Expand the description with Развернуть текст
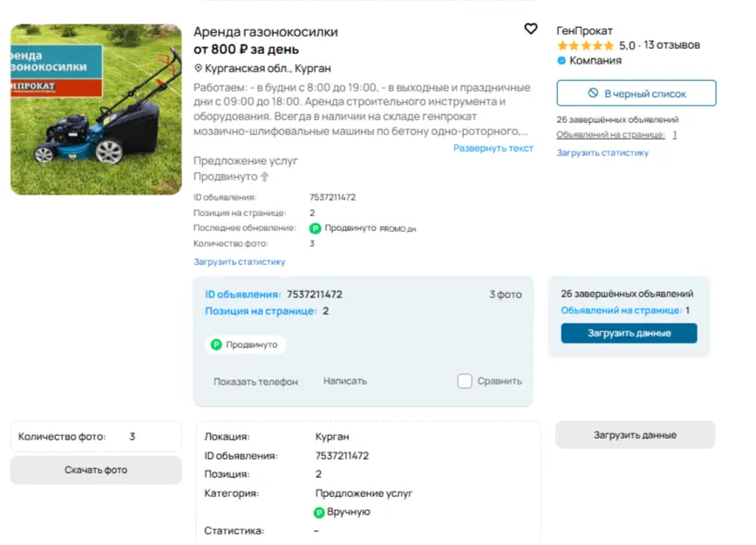The image size is (756, 545). click(x=493, y=148)
